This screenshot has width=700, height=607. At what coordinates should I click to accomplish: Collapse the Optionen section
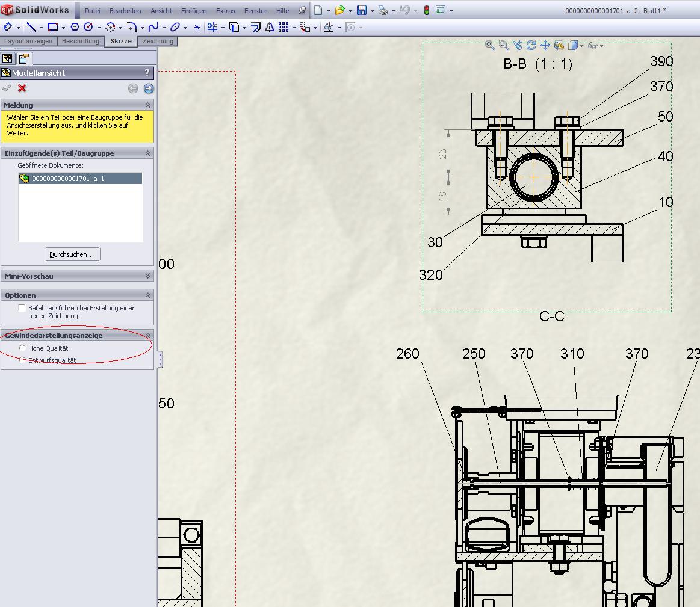click(x=147, y=295)
